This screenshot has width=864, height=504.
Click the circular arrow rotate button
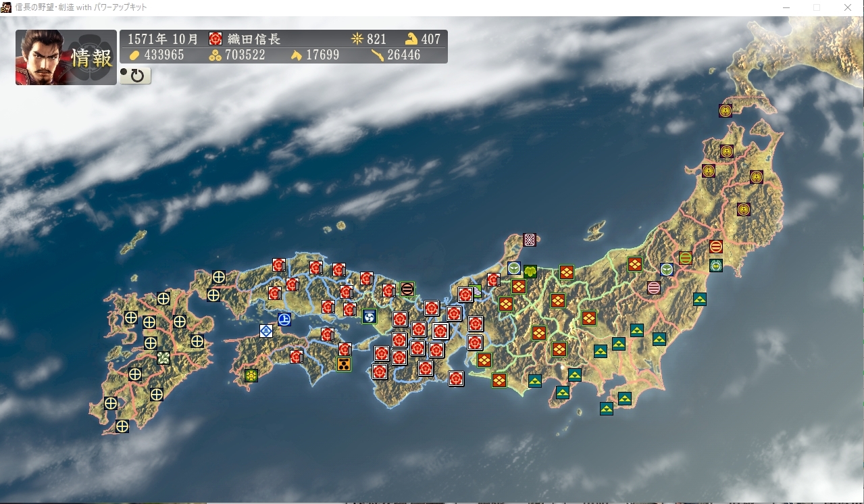pos(136,75)
